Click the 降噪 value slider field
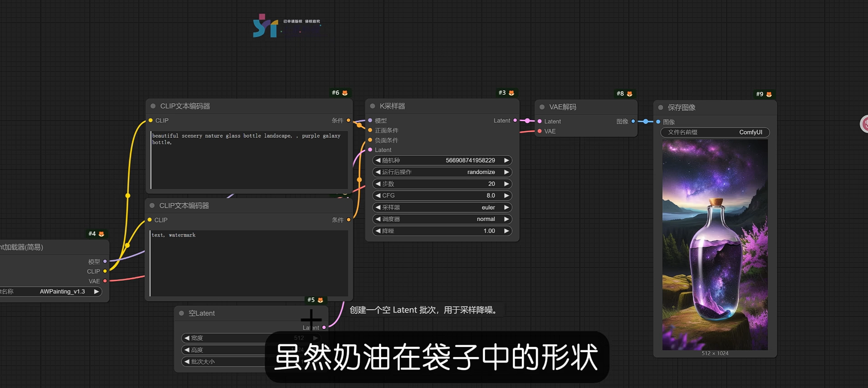The image size is (868, 388). tap(442, 231)
